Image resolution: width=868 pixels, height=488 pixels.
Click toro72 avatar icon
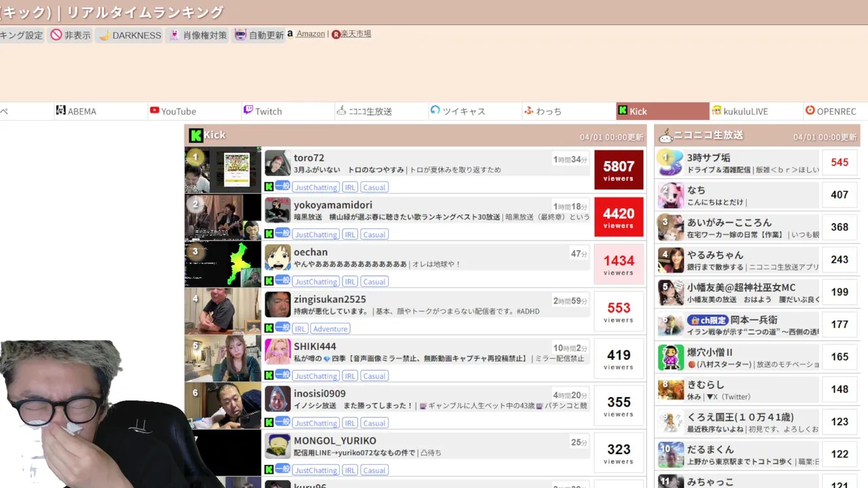click(x=277, y=163)
